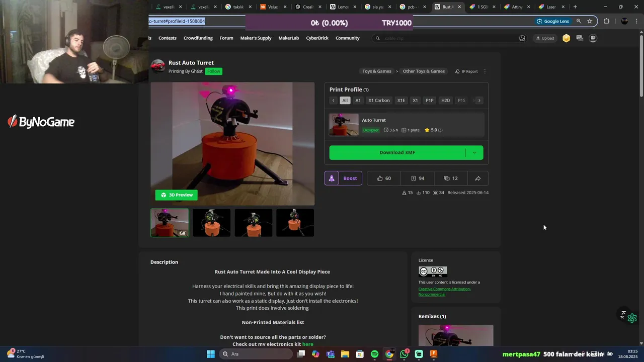The height and width of the screenshot is (362, 644).
Task: Open the Attiny browser tab
Action: tap(517, 7)
